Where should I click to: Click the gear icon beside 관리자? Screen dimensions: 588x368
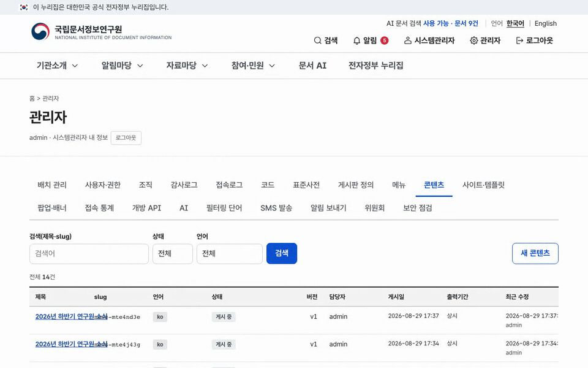473,40
